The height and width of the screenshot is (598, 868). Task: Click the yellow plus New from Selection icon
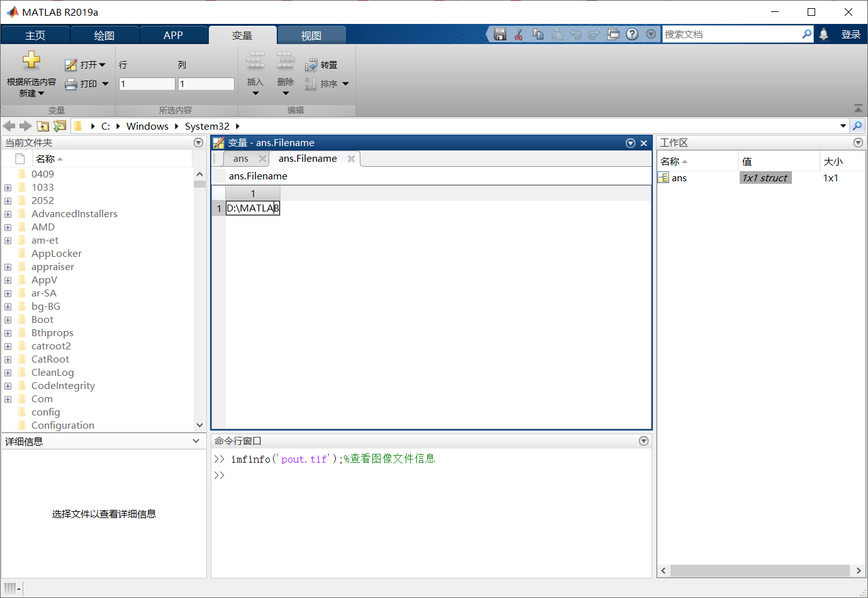point(31,60)
